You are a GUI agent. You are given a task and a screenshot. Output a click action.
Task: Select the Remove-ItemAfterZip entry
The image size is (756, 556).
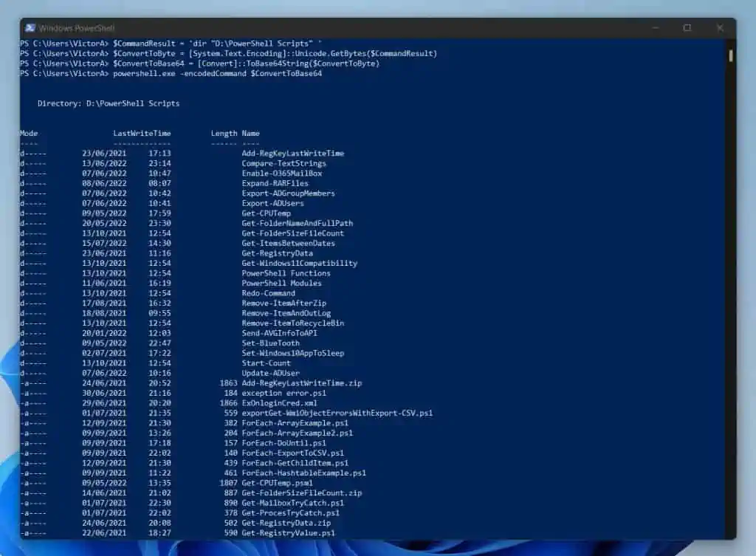coord(284,303)
